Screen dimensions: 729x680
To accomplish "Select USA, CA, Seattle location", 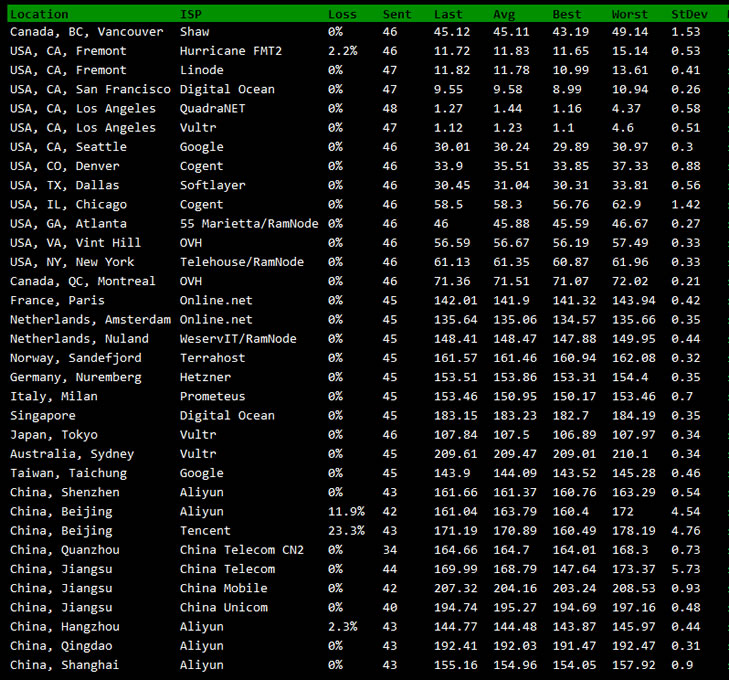I will point(68,147).
